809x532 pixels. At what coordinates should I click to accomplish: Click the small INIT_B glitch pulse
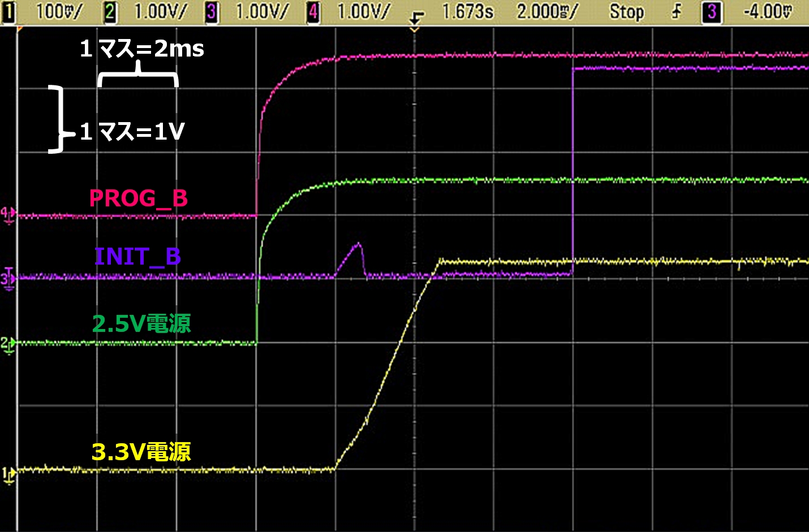(352, 259)
